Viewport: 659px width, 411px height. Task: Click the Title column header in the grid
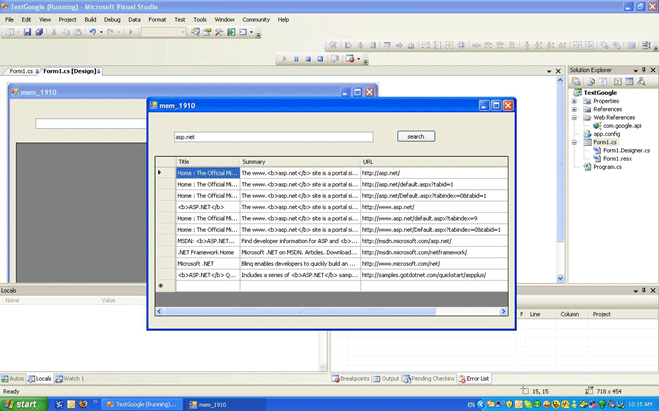208,162
